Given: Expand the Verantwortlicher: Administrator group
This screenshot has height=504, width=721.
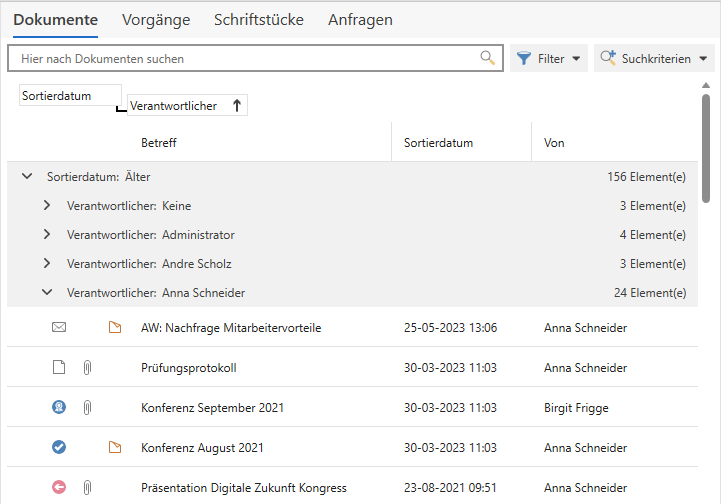Looking at the screenshot, I should [x=47, y=235].
